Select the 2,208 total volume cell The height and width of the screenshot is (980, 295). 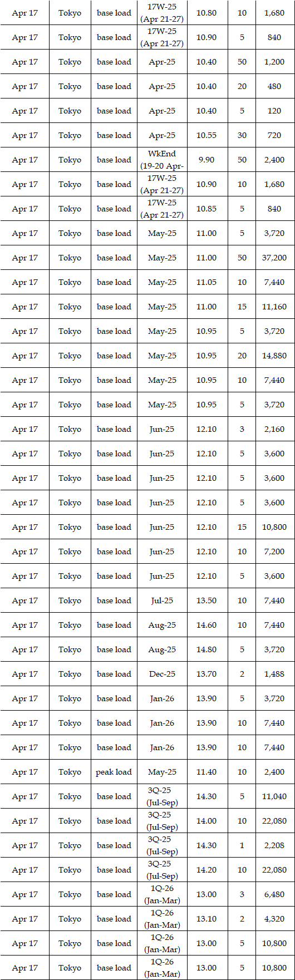coord(274,845)
